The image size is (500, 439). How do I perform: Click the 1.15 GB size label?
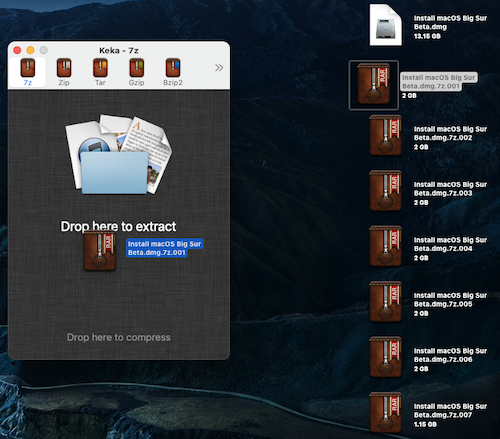tap(425, 424)
